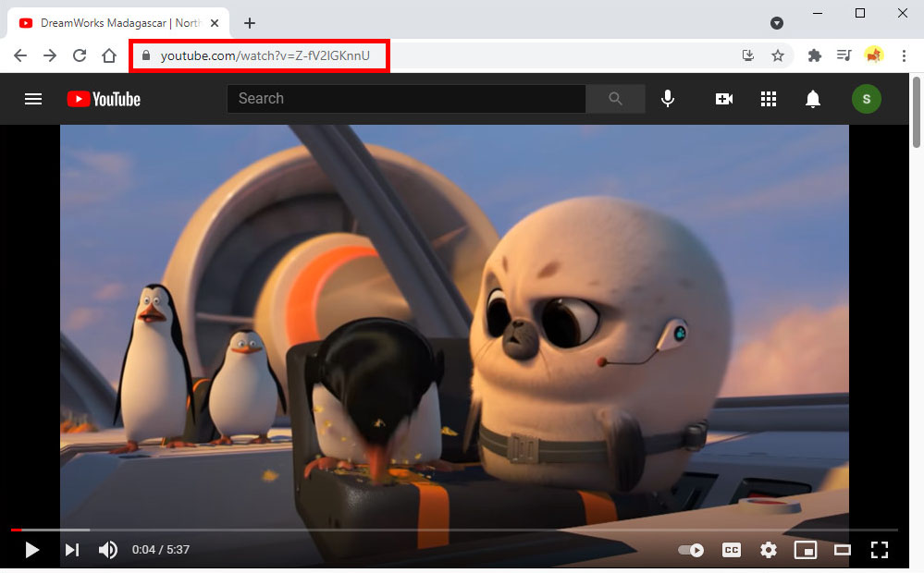This screenshot has width=924, height=573.
Task: Maximize the browser window
Action: coord(860,13)
